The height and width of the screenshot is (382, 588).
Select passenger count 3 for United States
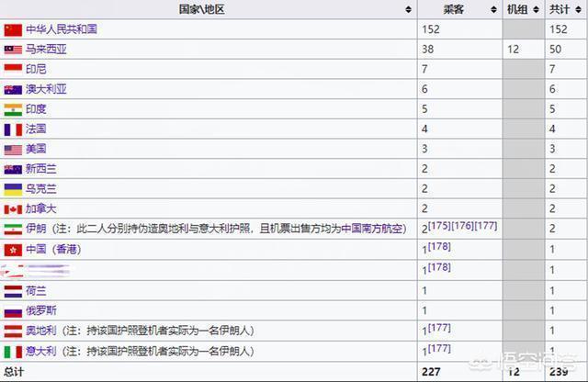[424, 149]
